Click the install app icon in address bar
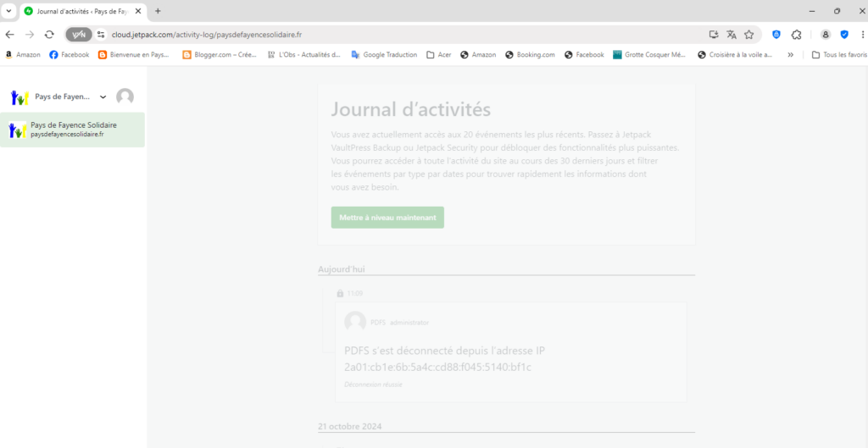868x448 pixels. click(x=714, y=35)
